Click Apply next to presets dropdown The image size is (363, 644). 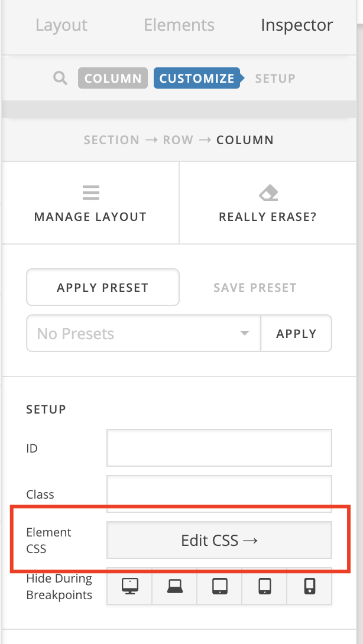click(x=296, y=334)
